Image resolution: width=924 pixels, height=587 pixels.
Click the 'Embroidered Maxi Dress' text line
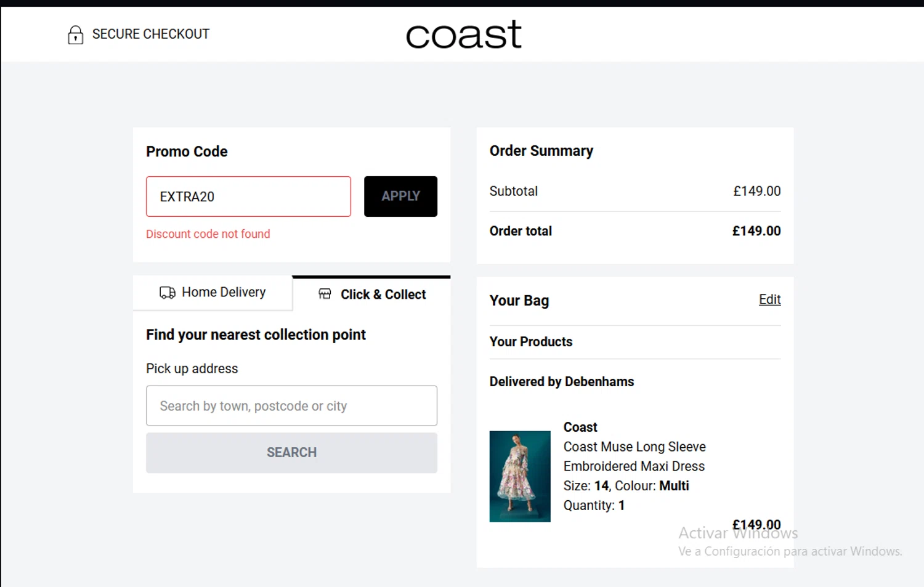634,466
